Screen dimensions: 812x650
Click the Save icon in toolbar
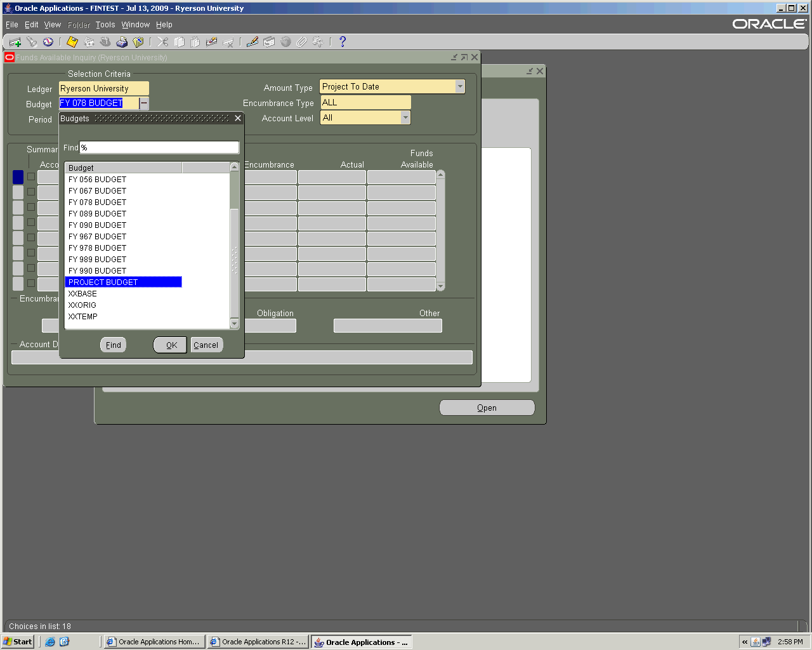[x=72, y=42]
